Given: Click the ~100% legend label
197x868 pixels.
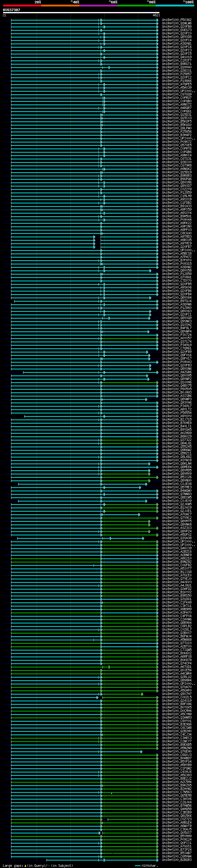Looking at the screenshot, I should click(x=188, y=2).
